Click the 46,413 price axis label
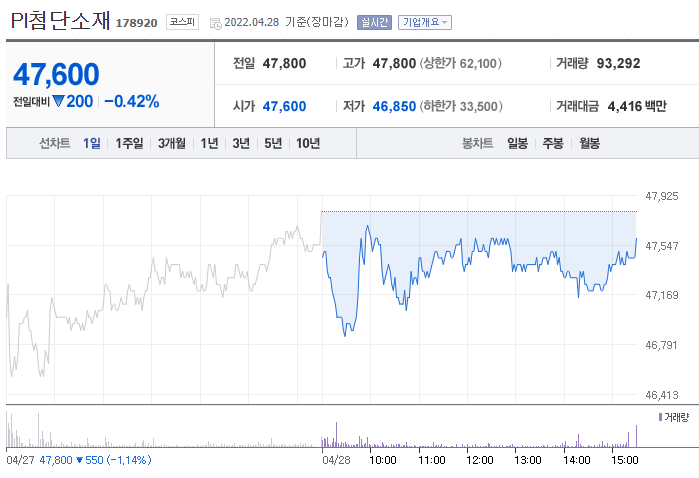The image size is (699, 478). point(662,395)
